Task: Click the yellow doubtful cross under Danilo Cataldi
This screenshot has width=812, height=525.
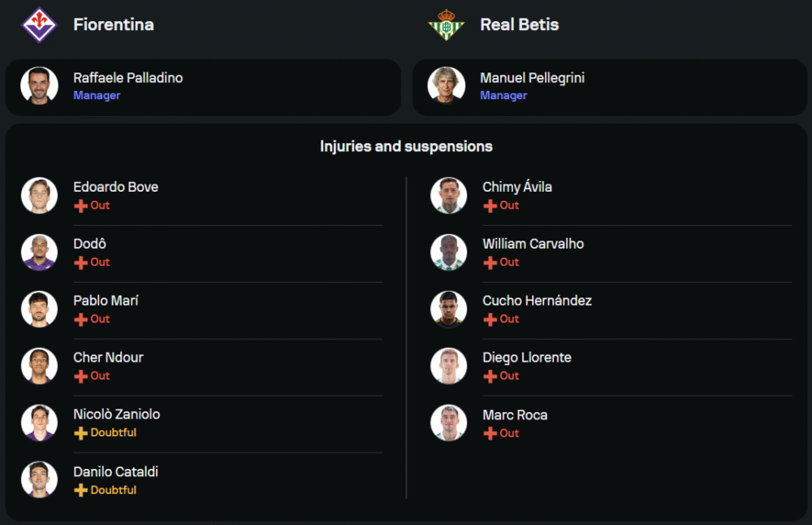Action: 80,490
